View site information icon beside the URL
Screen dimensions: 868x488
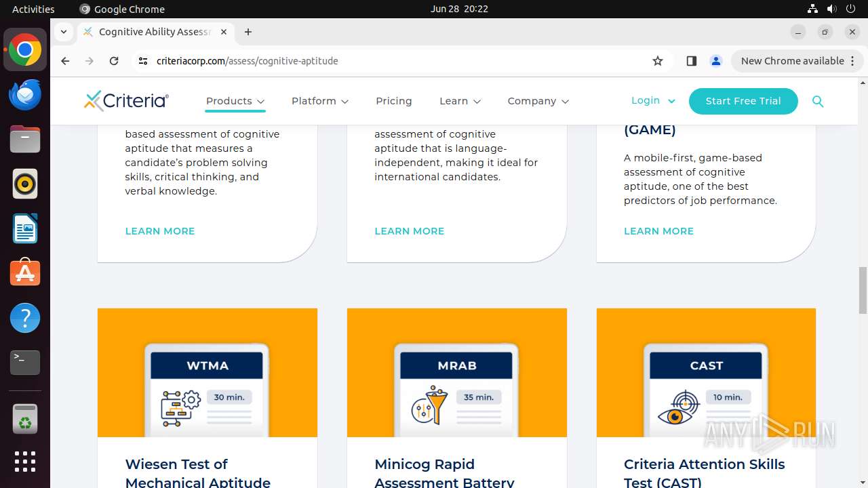click(142, 61)
